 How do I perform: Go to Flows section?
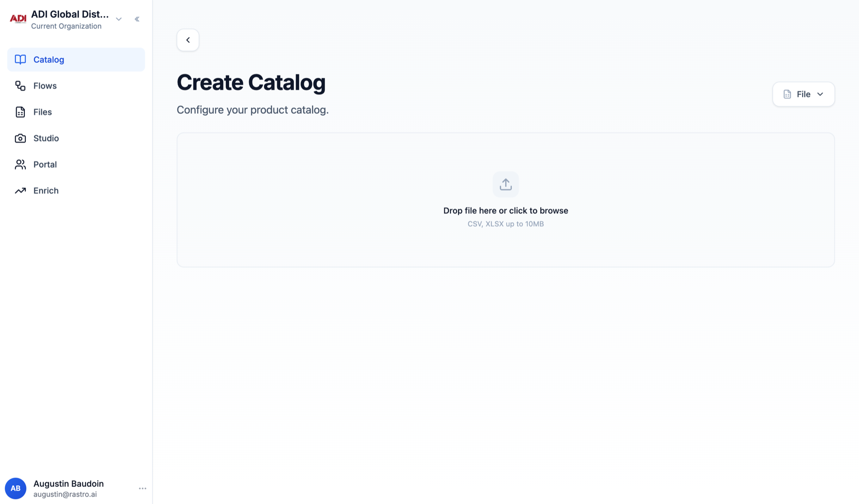pos(76,86)
